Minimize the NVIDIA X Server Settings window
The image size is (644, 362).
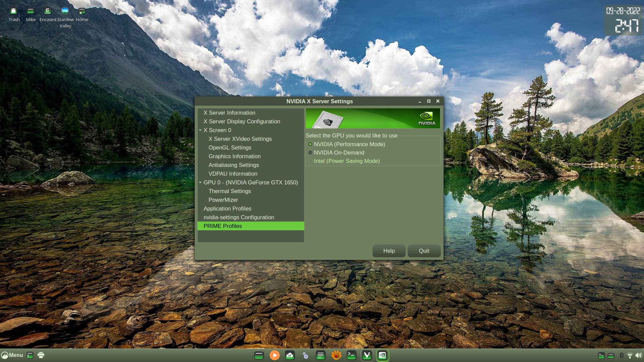click(x=420, y=101)
